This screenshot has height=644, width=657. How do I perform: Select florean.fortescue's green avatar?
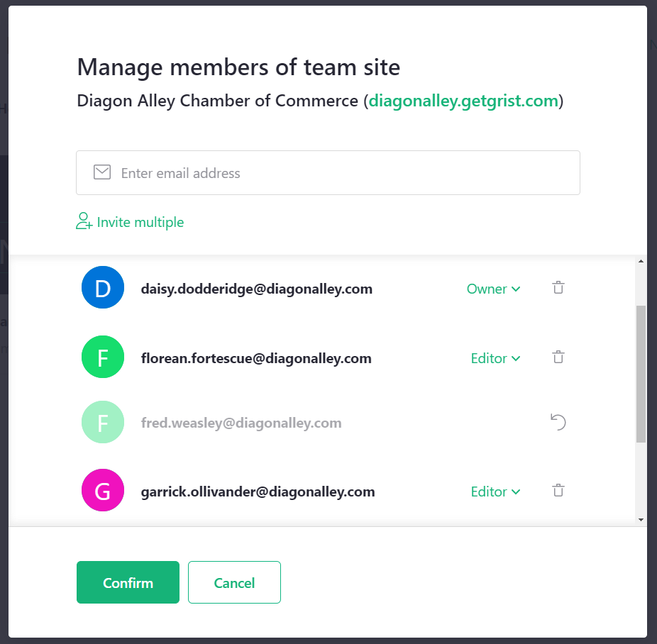(x=103, y=357)
